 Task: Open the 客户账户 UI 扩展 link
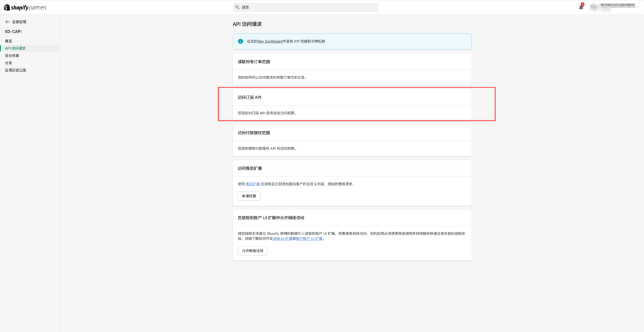pos(309,239)
